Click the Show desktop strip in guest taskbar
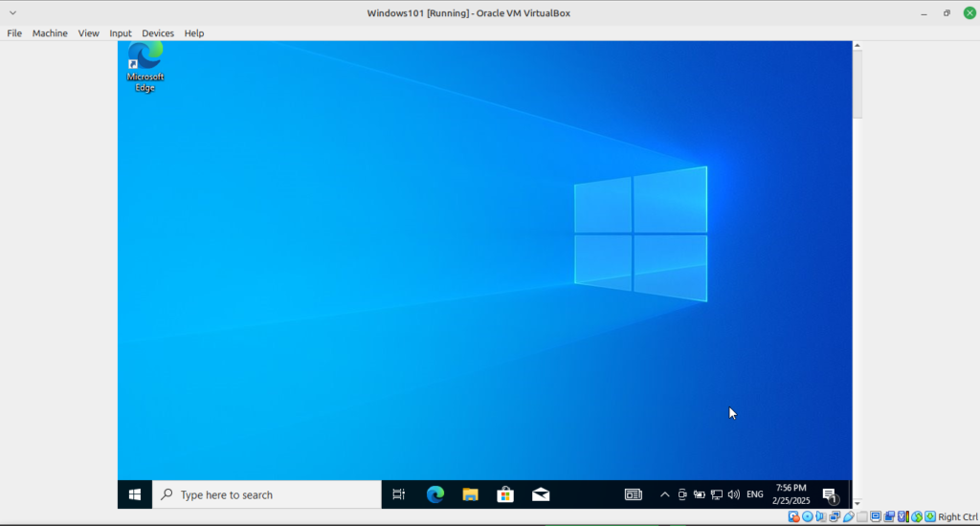980x526 pixels. point(850,494)
